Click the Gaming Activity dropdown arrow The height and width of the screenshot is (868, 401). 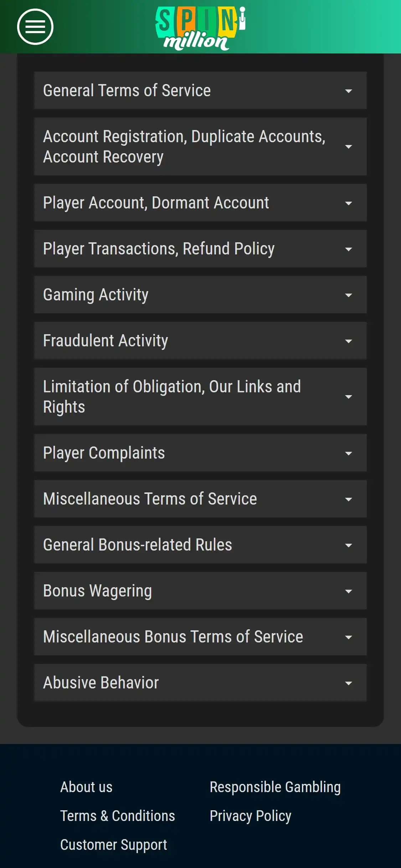(348, 295)
